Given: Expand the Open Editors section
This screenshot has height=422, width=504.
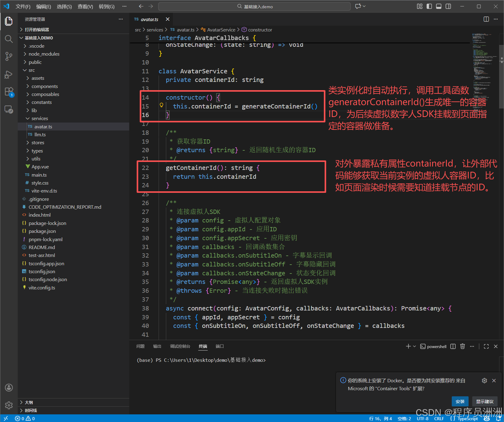Looking at the screenshot, I should click(73, 30).
